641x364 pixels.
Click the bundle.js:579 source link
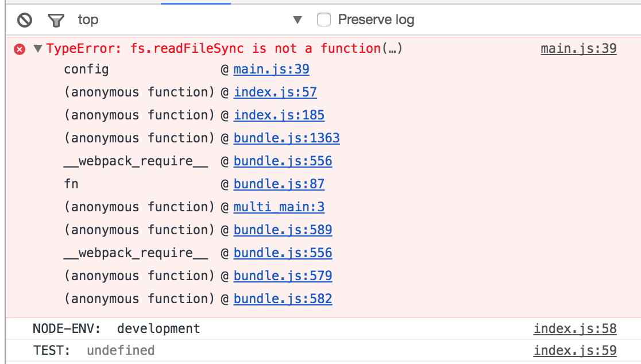(x=283, y=276)
